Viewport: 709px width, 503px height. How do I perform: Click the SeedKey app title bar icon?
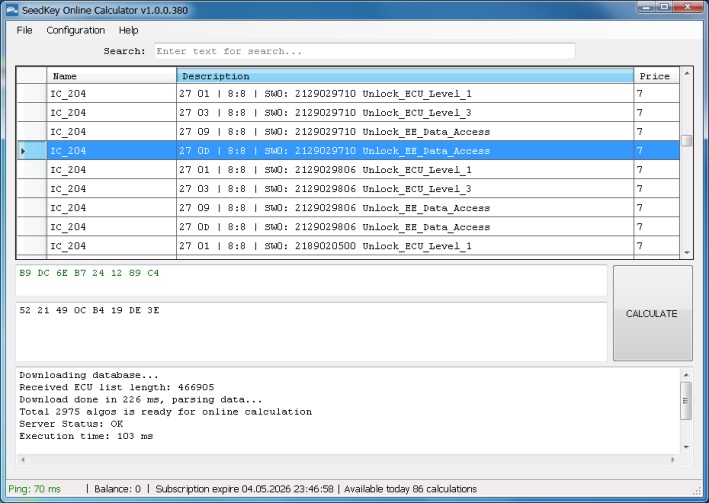[12, 10]
